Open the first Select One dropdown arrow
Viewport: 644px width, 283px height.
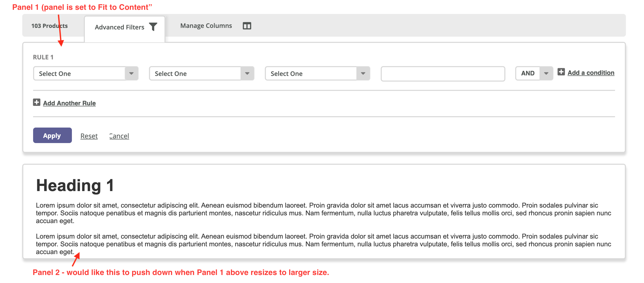coord(131,74)
